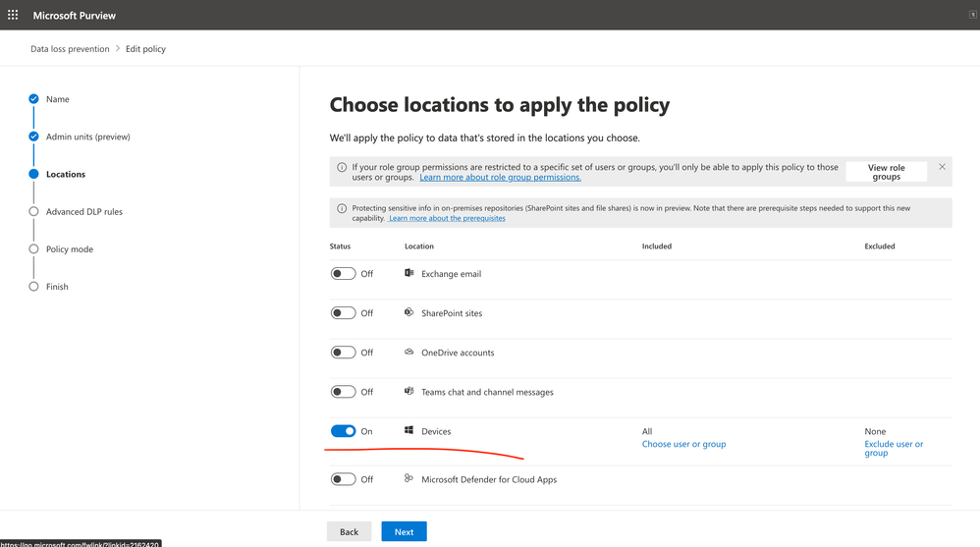The width and height of the screenshot is (980, 547).
Task: Click the Microsoft Purview title
Action: 75,15
